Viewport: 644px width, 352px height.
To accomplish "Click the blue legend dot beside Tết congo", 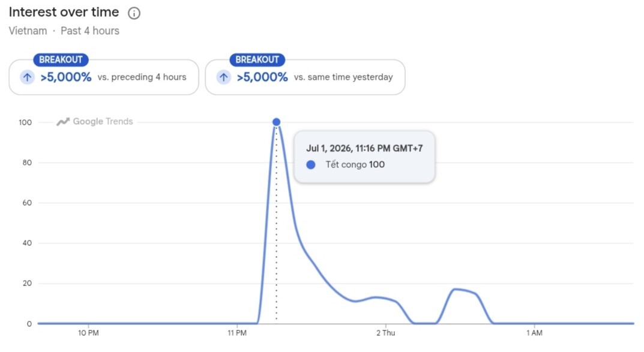I will click(311, 164).
